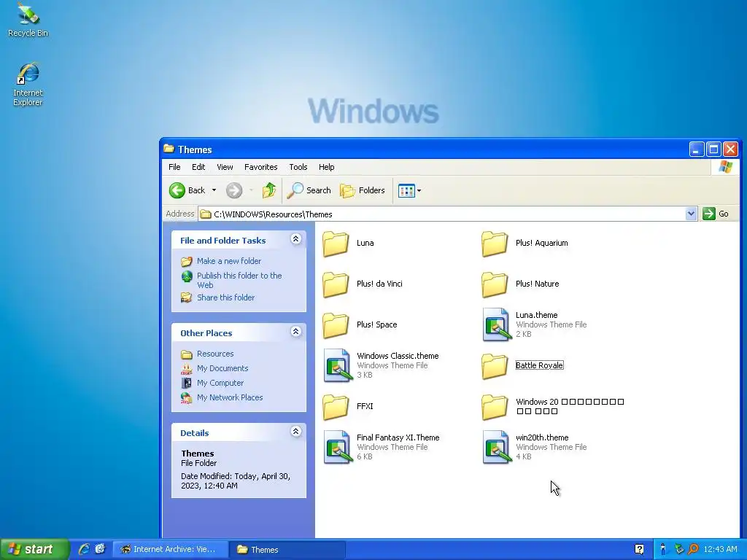Screen dimensions: 747x560
Task: Open the Edit menu
Action: (x=198, y=167)
